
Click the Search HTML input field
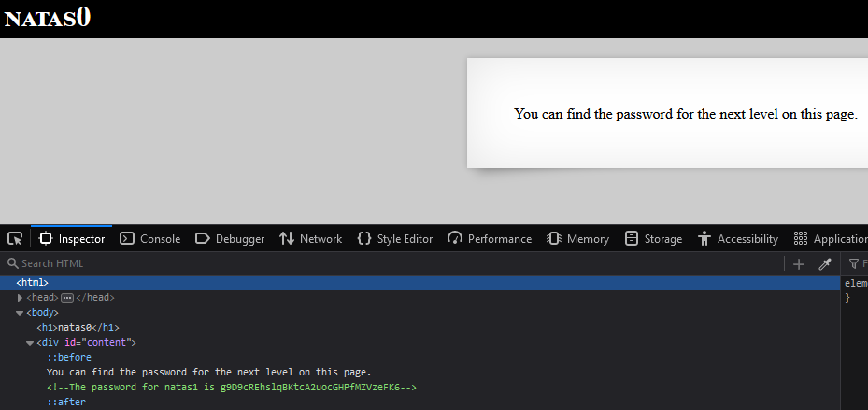pyautogui.click(x=392, y=264)
